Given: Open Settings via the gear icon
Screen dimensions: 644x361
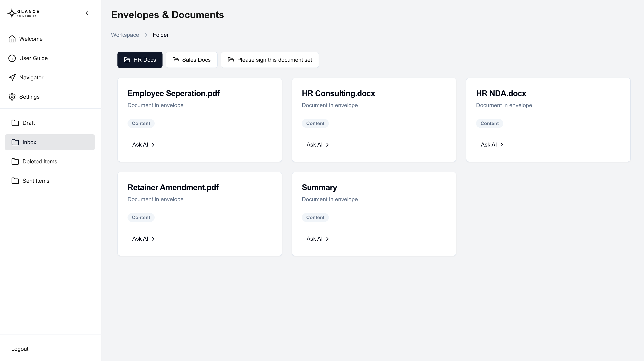Looking at the screenshot, I should click(x=12, y=97).
